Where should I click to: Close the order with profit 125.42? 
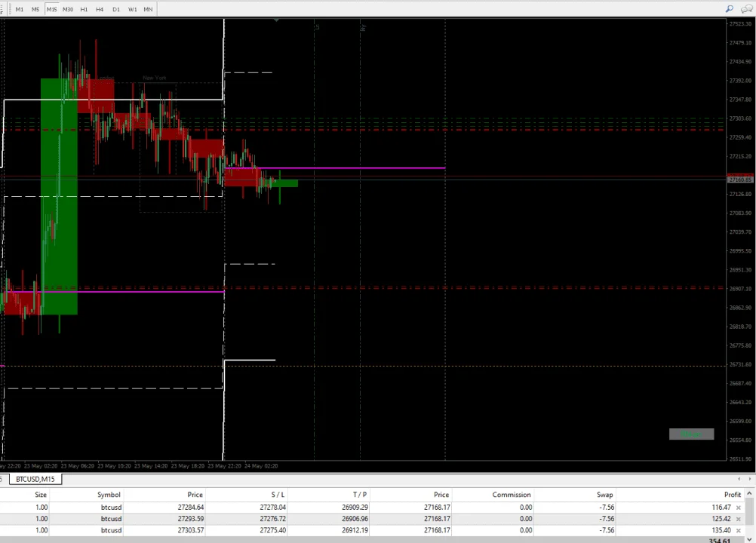click(x=738, y=519)
